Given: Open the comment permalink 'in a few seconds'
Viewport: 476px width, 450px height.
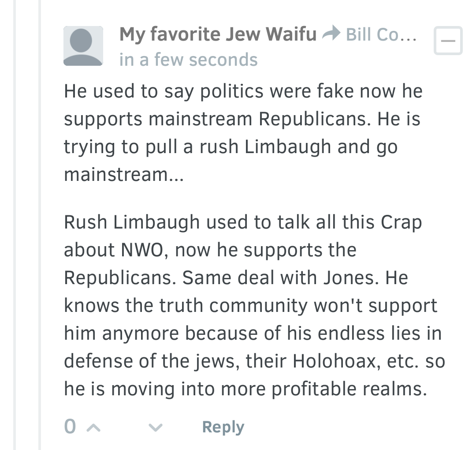Looking at the screenshot, I should (189, 59).
